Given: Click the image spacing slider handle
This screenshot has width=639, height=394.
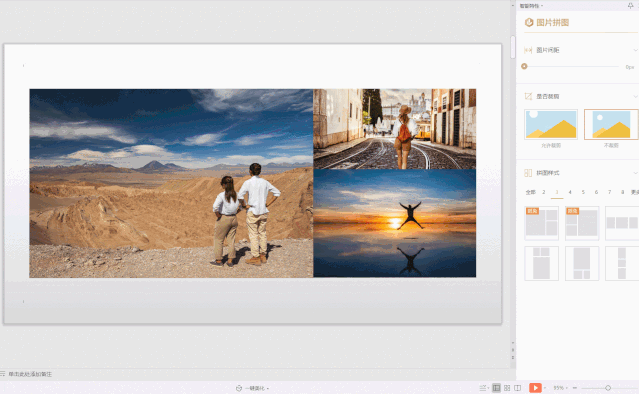Looking at the screenshot, I should click(524, 66).
